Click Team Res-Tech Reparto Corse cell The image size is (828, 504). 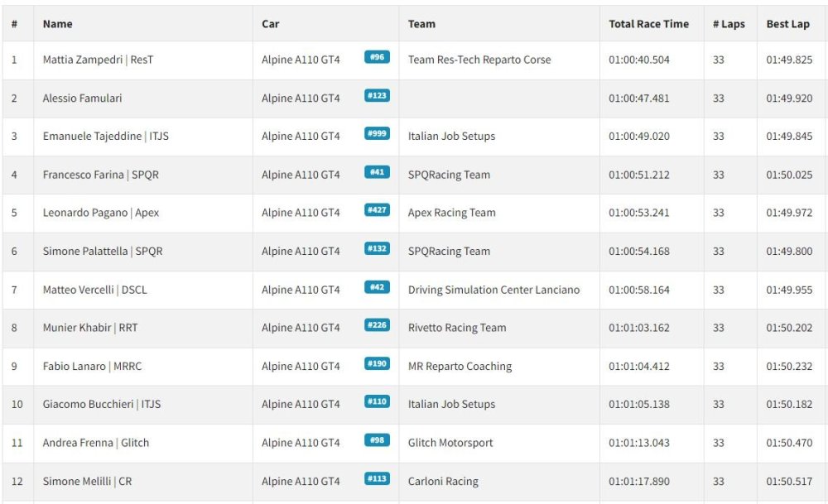pos(479,60)
